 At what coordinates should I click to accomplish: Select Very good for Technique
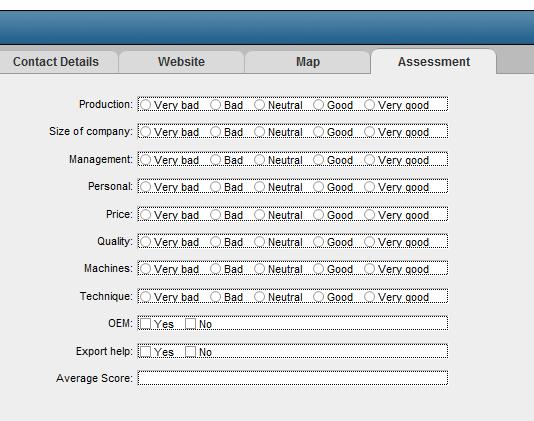coord(370,297)
